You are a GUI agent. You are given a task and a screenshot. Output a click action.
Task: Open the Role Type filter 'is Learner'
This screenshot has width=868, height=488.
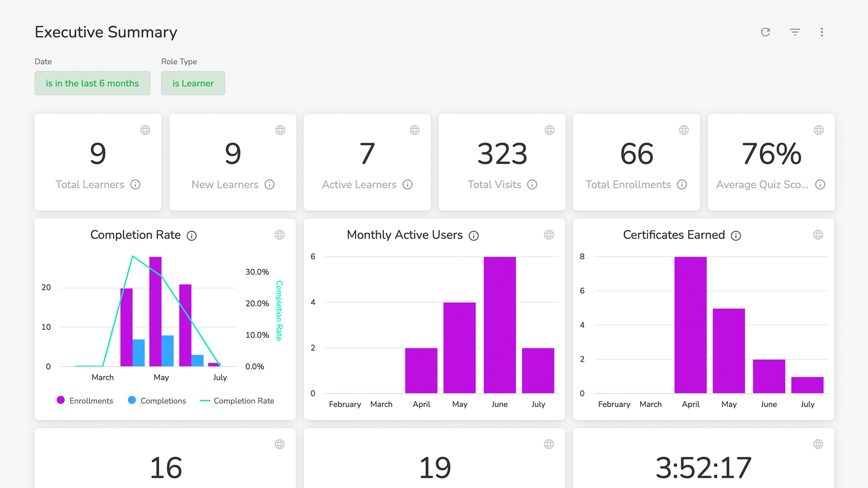click(193, 83)
